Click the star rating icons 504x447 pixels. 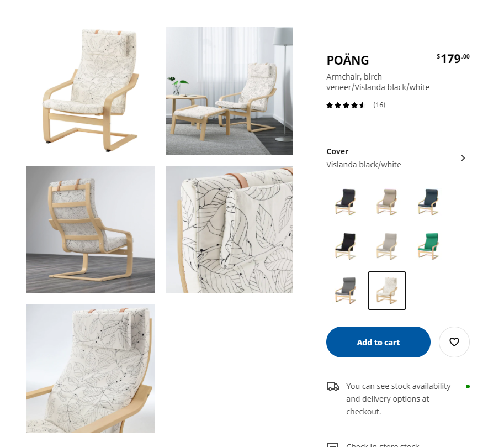346,105
